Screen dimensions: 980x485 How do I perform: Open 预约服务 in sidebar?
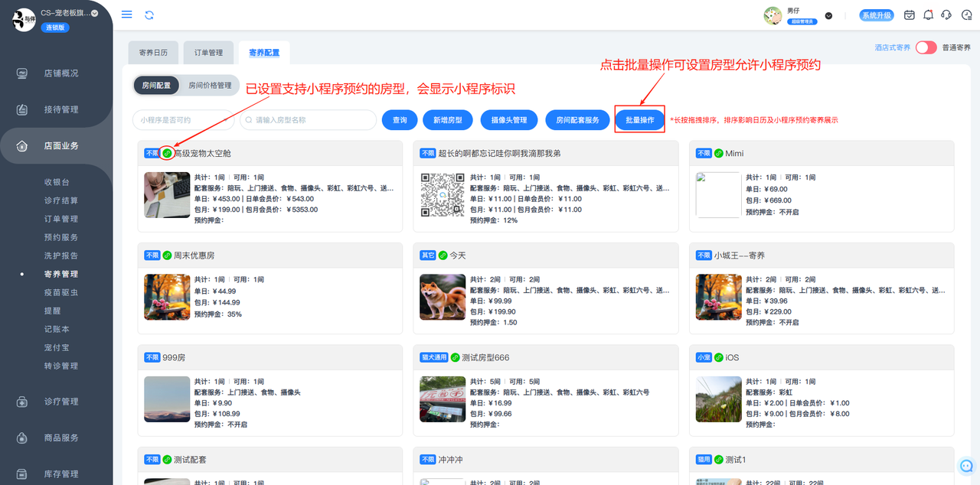[x=61, y=237]
